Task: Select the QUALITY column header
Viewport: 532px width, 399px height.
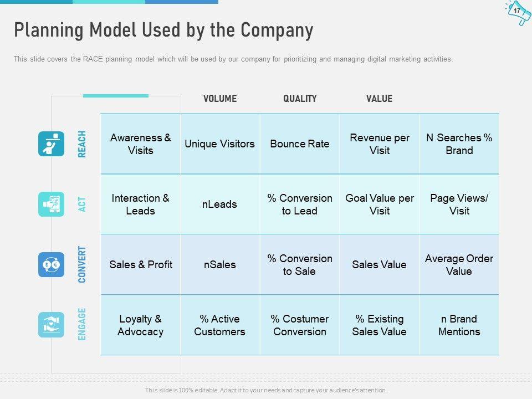Action: [x=300, y=99]
